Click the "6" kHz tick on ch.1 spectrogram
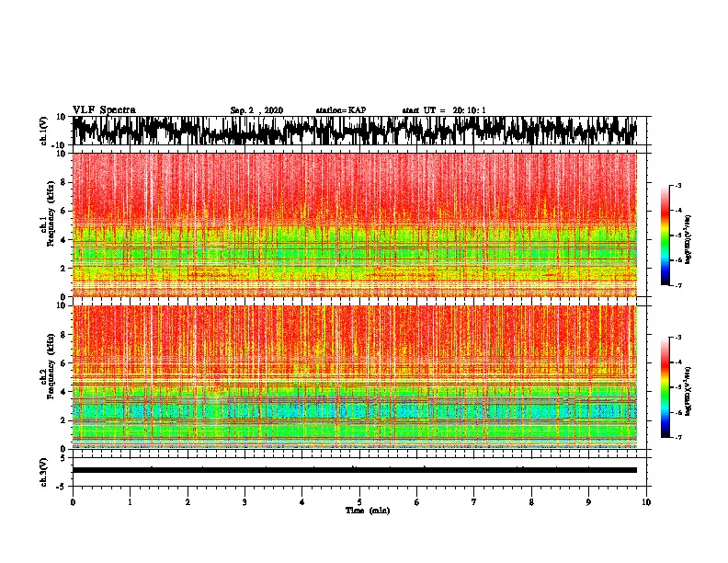Screen dimensions: 728x563 tap(63, 211)
